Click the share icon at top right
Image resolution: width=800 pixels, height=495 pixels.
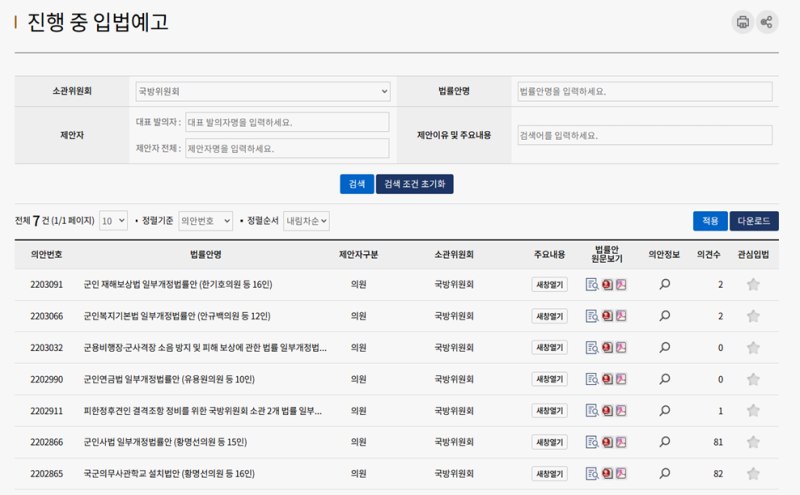click(x=768, y=22)
